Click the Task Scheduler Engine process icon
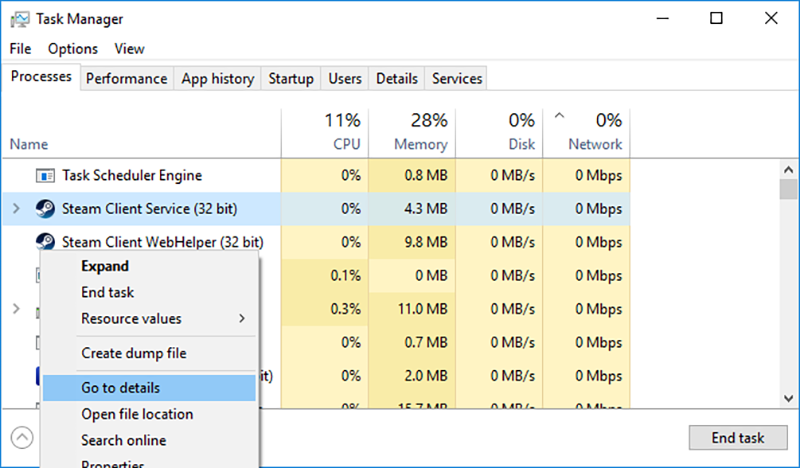The height and width of the screenshot is (468, 800). pyautogui.click(x=45, y=176)
